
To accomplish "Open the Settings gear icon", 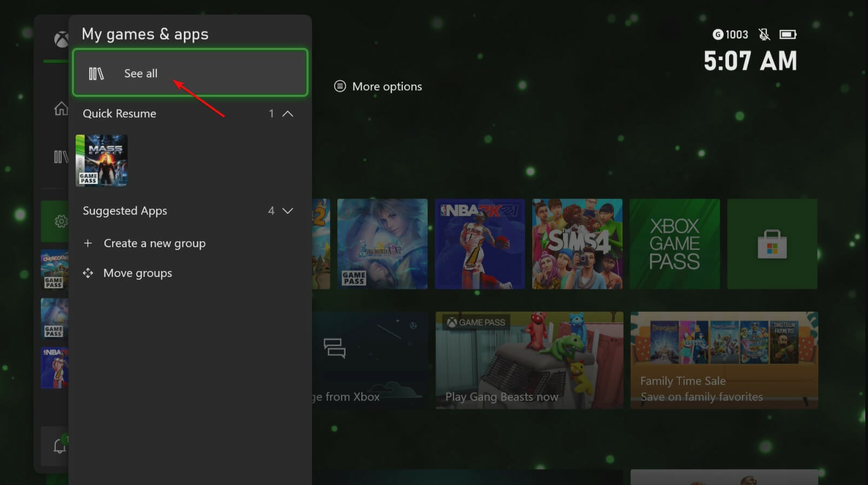I will 60,221.
